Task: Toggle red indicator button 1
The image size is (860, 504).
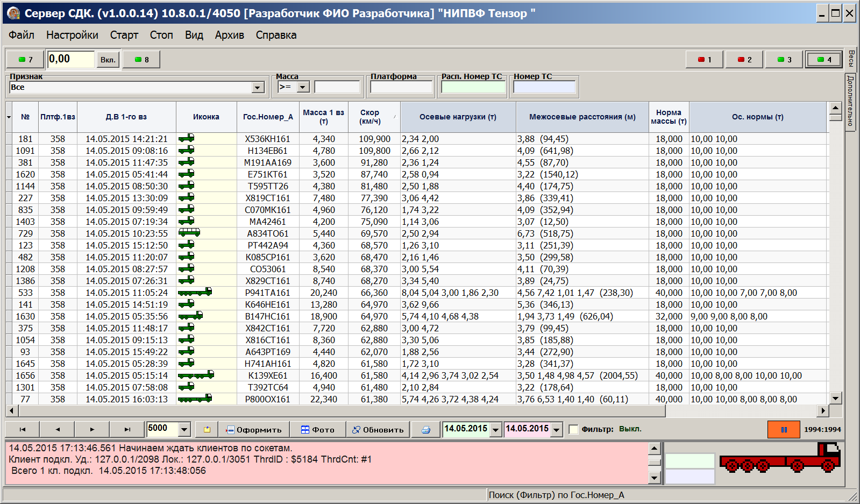Action: (705, 60)
